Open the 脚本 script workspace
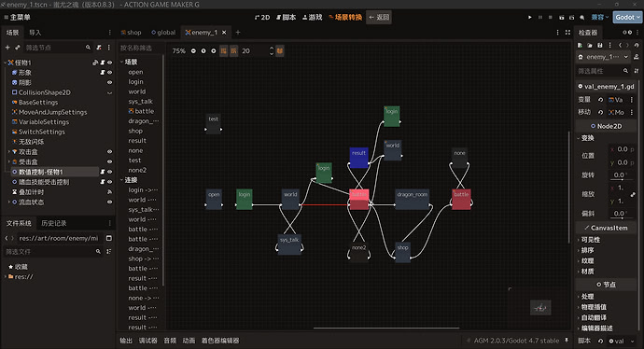Viewport: 644px width, 349px height. pyautogui.click(x=286, y=17)
